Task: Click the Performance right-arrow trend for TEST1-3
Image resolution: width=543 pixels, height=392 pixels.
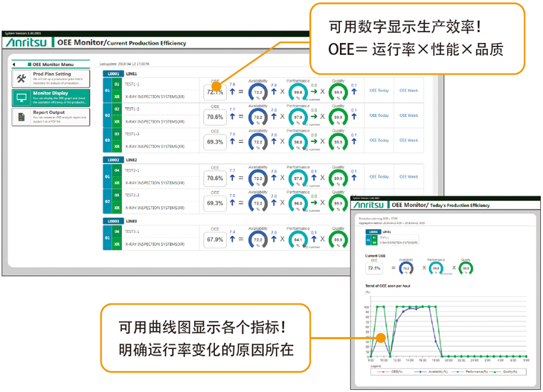Action: pos(314,141)
